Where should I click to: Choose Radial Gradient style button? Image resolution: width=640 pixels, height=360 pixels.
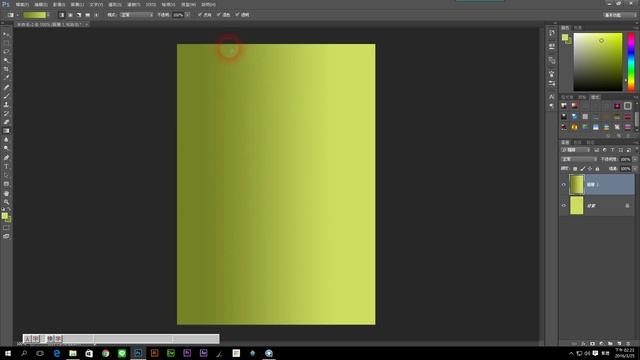[x=70, y=15]
